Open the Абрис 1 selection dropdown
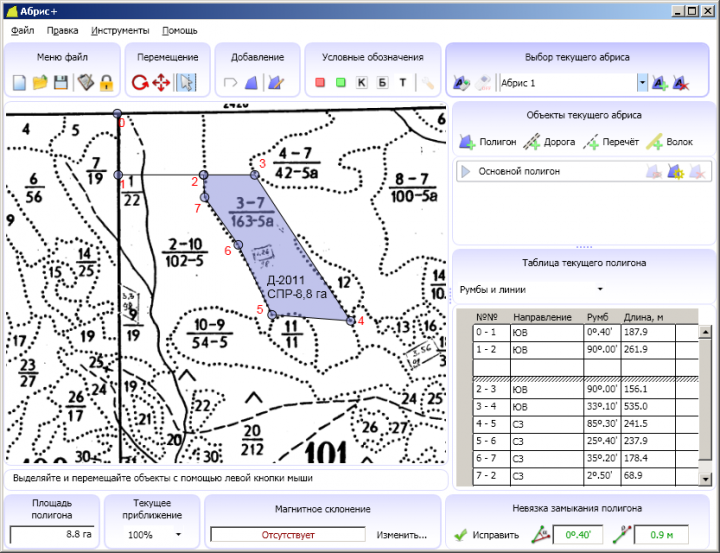Viewport: 720px width, 553px height. coord(642,83)
